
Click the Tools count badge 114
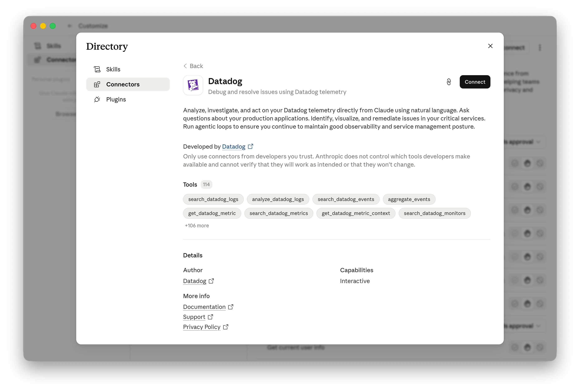(206, 184)
